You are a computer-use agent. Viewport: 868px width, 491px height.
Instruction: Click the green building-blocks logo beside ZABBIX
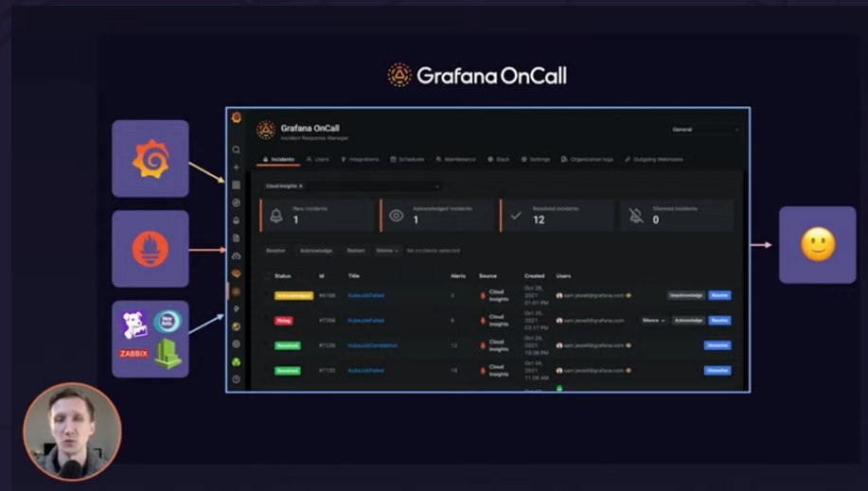[x=168, y=354]
